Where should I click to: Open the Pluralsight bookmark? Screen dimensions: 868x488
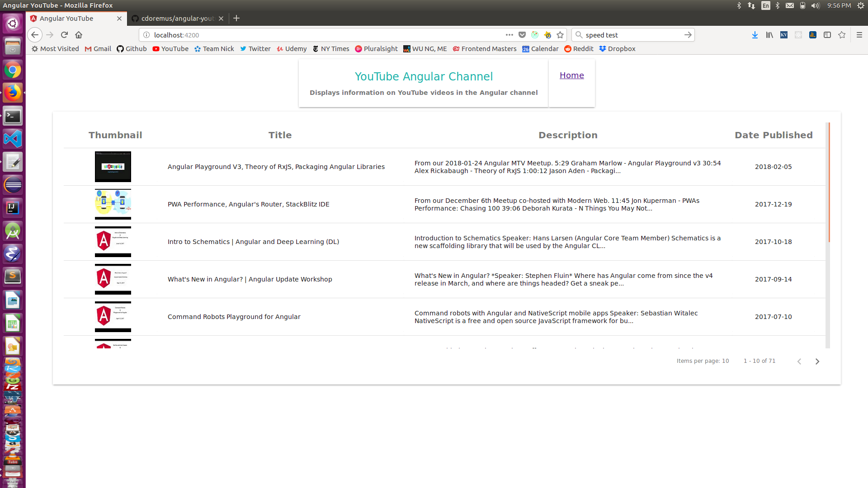click(x=376, y=49)
